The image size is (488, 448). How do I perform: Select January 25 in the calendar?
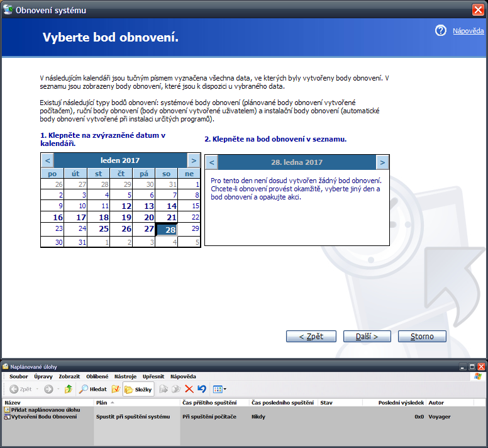104,229
